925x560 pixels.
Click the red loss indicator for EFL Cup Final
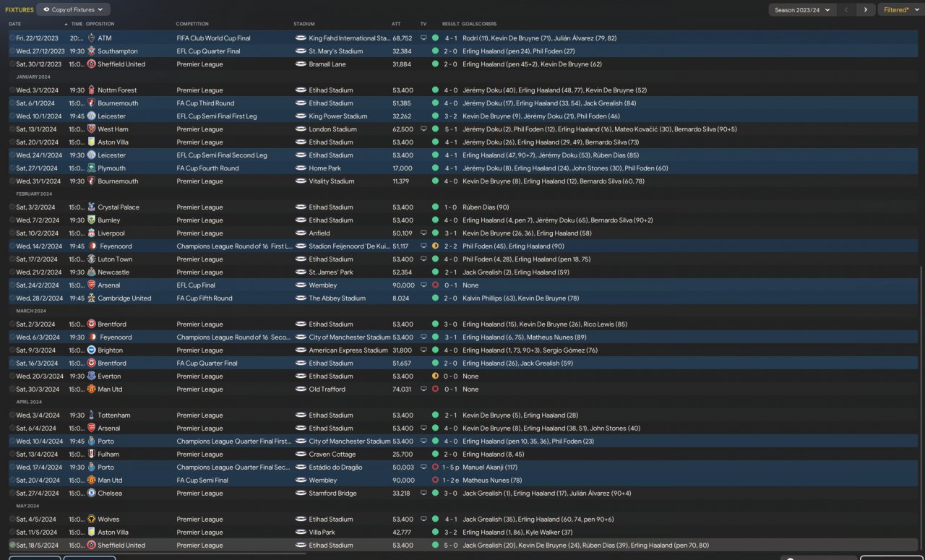click(435, 285)
